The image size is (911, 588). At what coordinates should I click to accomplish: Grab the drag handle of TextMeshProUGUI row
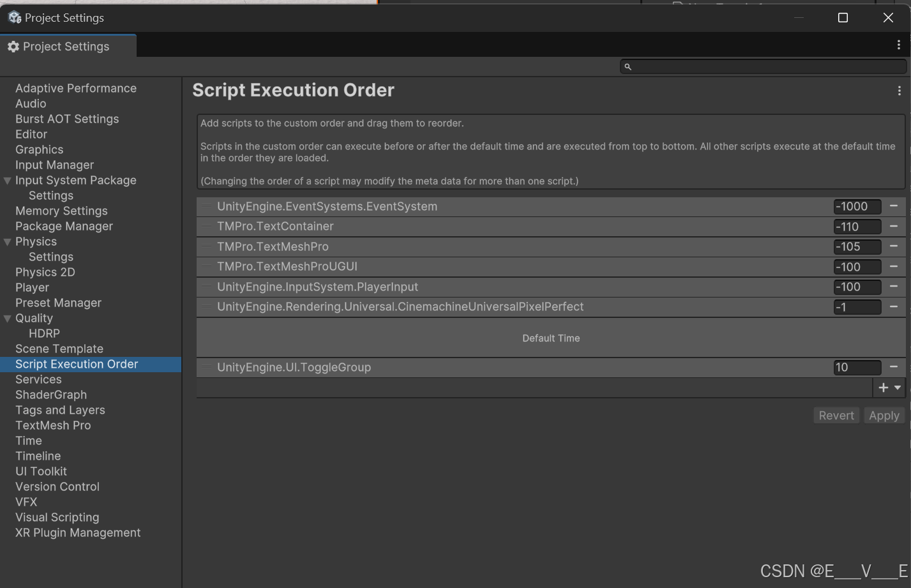207,266
